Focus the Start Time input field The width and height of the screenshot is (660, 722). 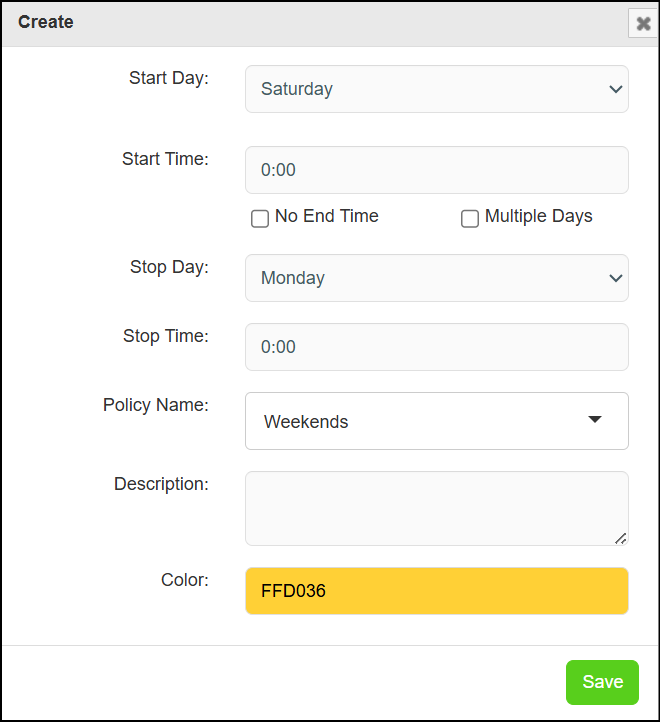437,170
